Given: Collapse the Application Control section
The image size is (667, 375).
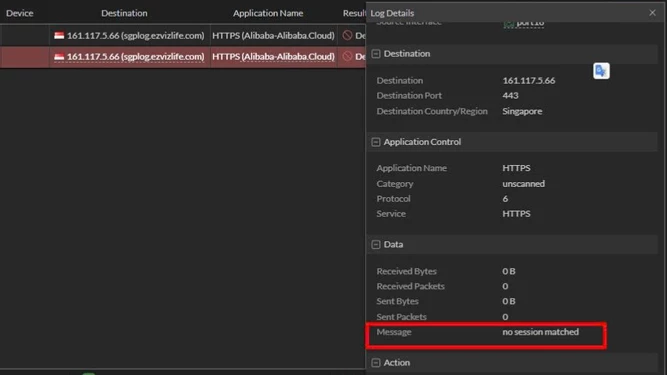Looking at the screenshot, I should pyautogui.click(x=376, y=142).
